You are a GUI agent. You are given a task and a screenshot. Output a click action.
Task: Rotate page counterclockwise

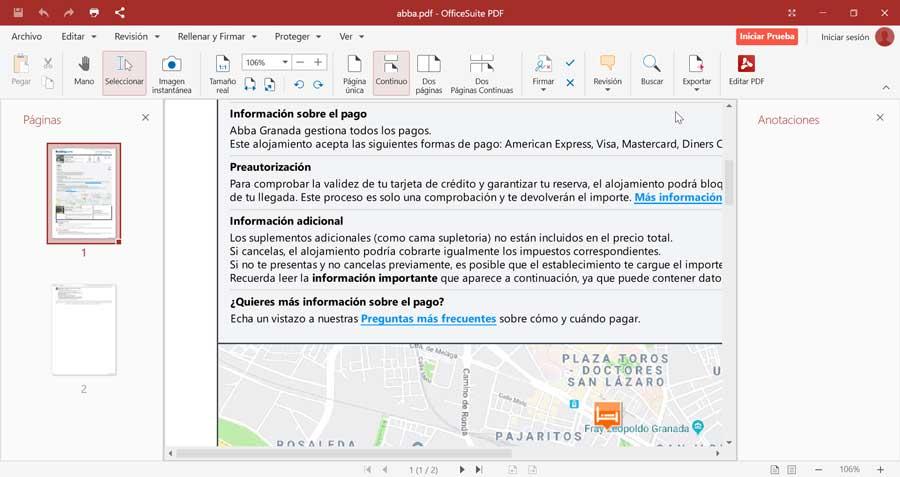298,84
